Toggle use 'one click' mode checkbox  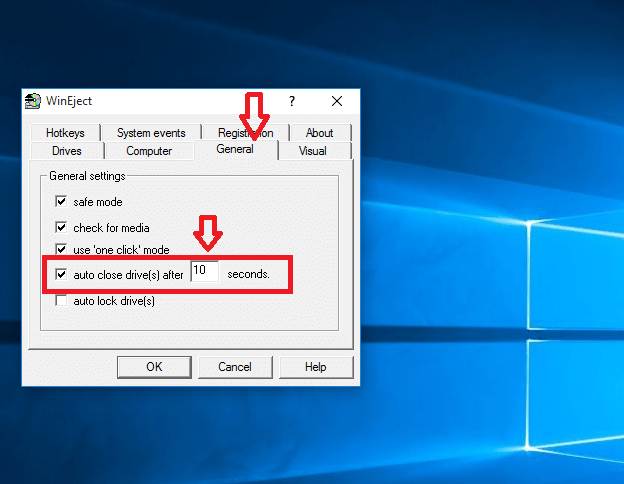(x=61, y=249)
